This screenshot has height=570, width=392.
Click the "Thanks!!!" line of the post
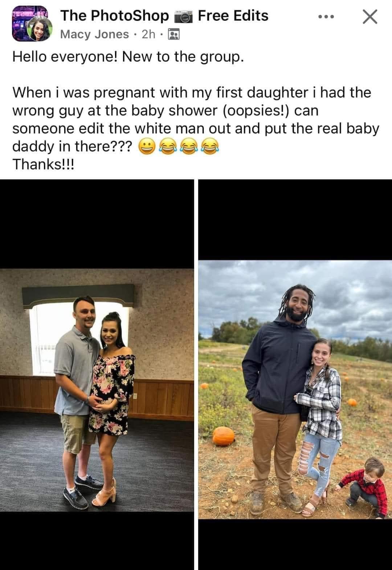(x=43, y=164)
